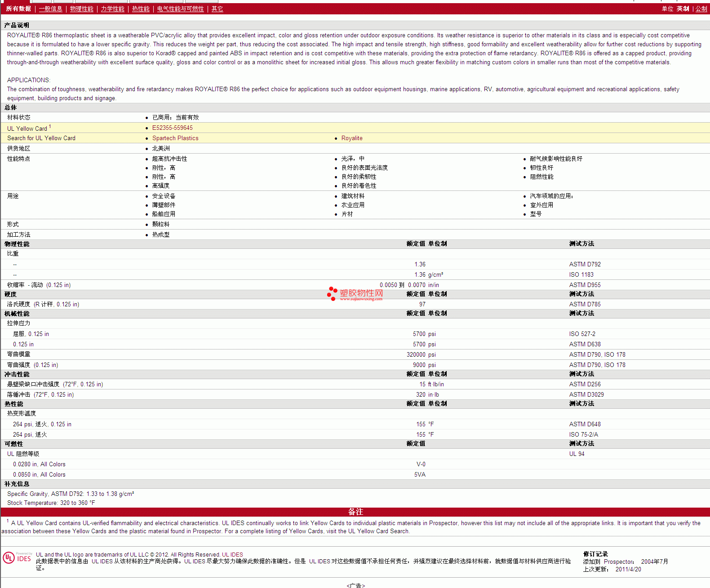Open UL Yellow Card E52355-559645 link
710x588 pixels.
[x=173, y=128]
